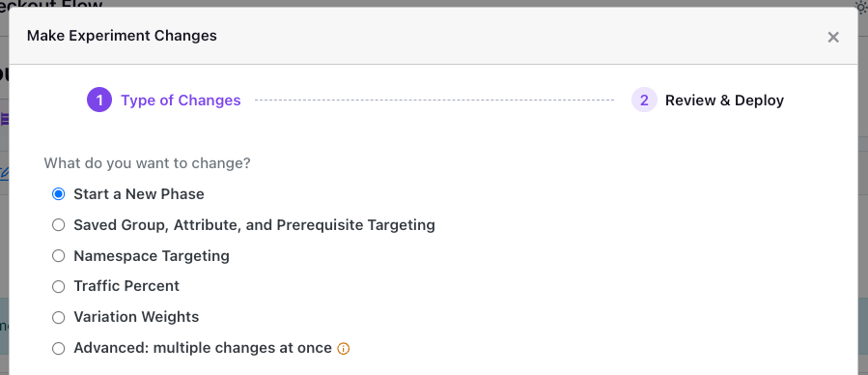Viewport: 868px width, 375px height.
Task: Click the teal banner behind the dialog
Action: (5, 326)
